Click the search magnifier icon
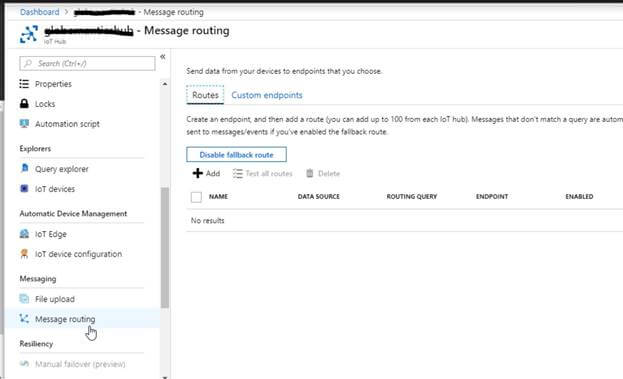The height and width of the screenshot is (379, 623). (x=28, y=64)
